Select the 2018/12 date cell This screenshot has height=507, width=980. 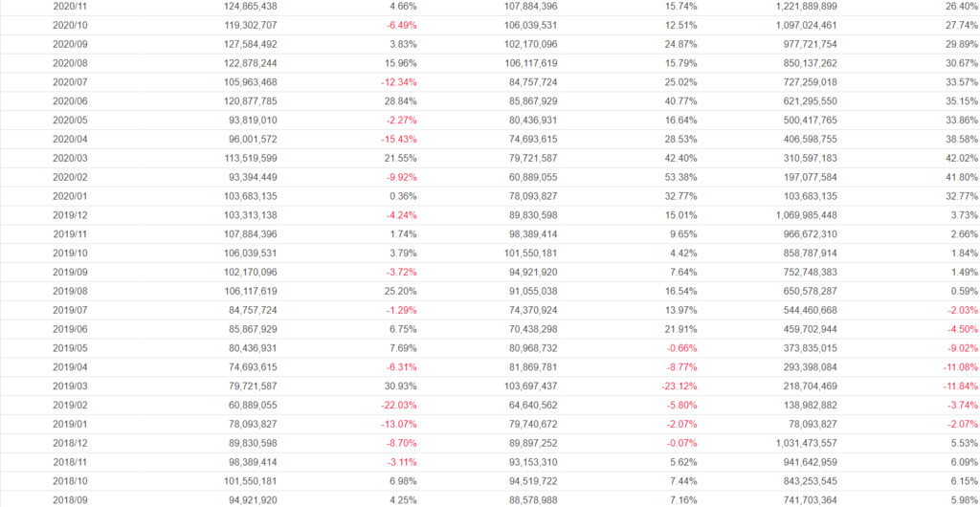(71, 443)
